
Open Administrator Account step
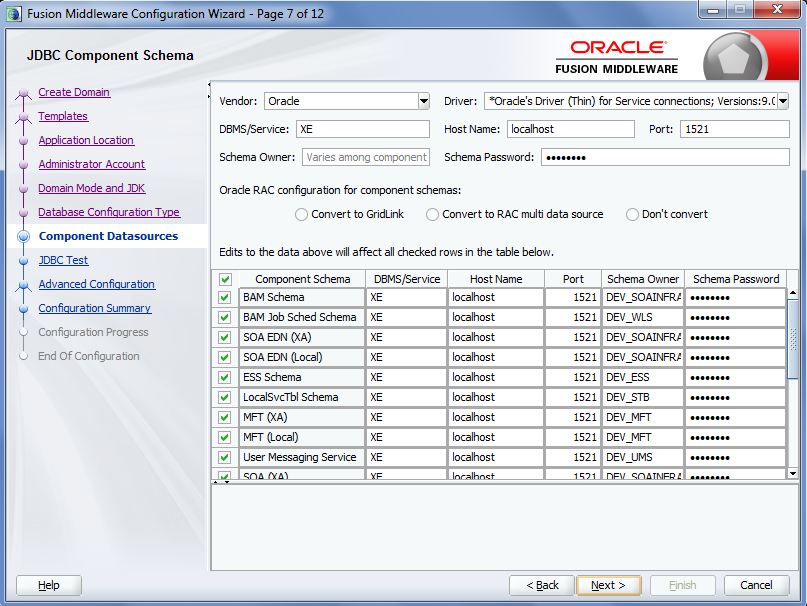[x=92, y=164]
